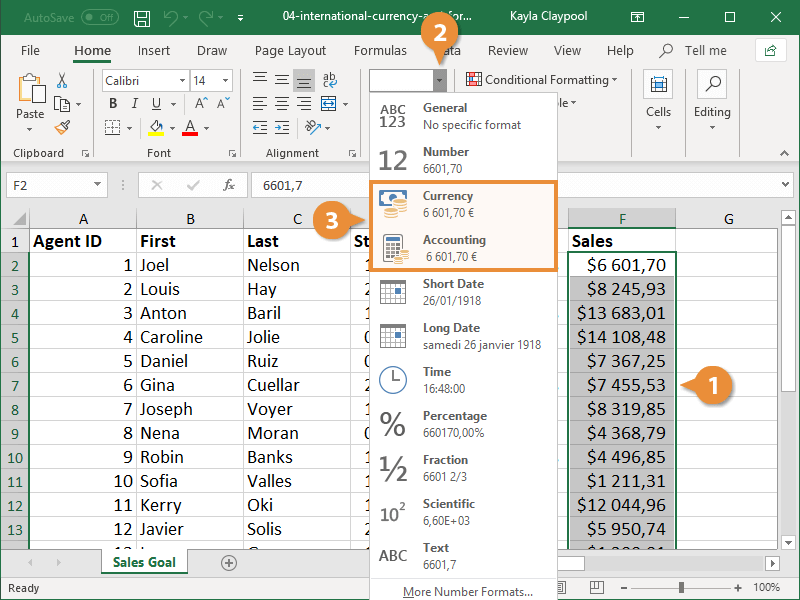Image resolution: width=800 pixels, height=600 pixels.
Task: Click the Copy icon in Clipboard group
Action: click(62, 104)
